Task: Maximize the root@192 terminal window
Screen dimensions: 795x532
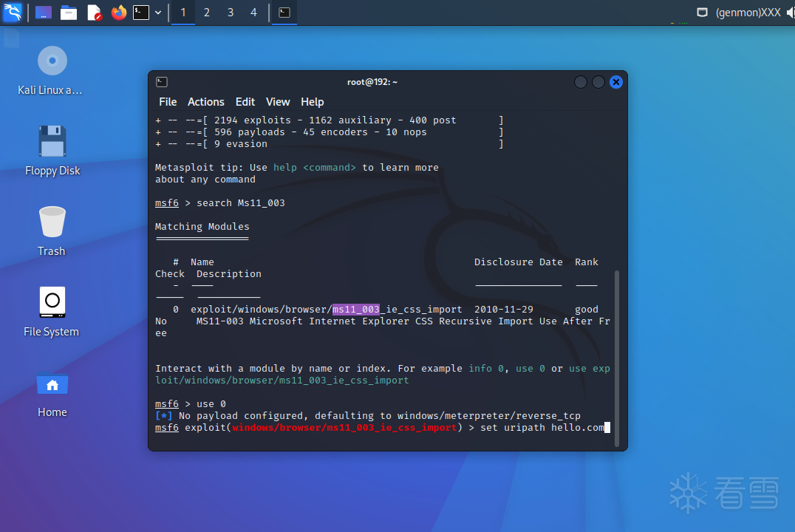Action: click(x=598, y=82)
